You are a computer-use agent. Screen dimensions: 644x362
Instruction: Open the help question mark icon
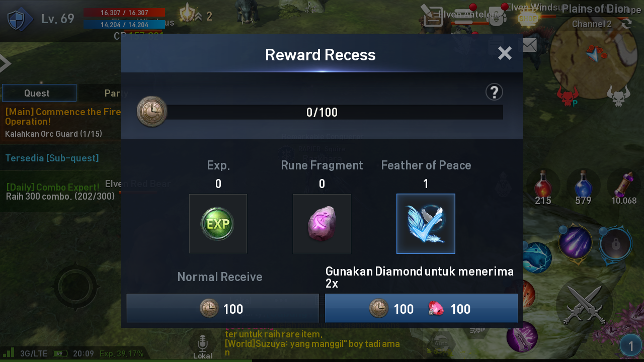495,92
